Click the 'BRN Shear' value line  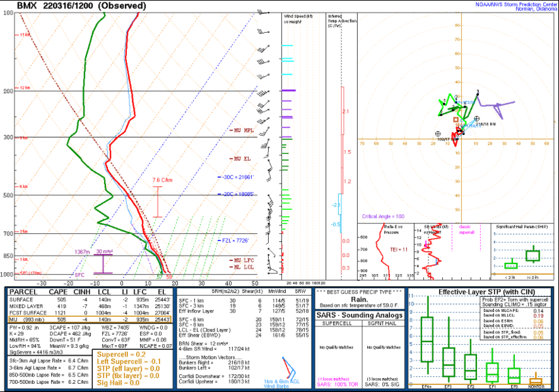click(x=202, y=343)
